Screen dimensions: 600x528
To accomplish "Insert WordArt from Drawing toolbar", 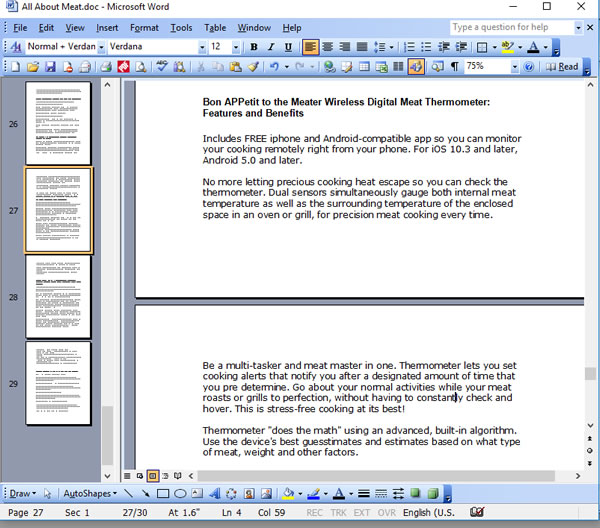I will pos(215,494).
